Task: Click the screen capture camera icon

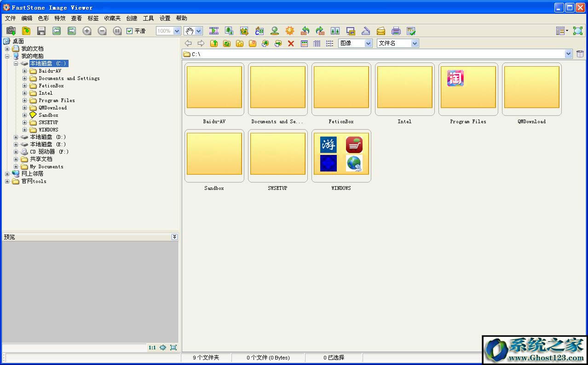Action: pos(11,31)
